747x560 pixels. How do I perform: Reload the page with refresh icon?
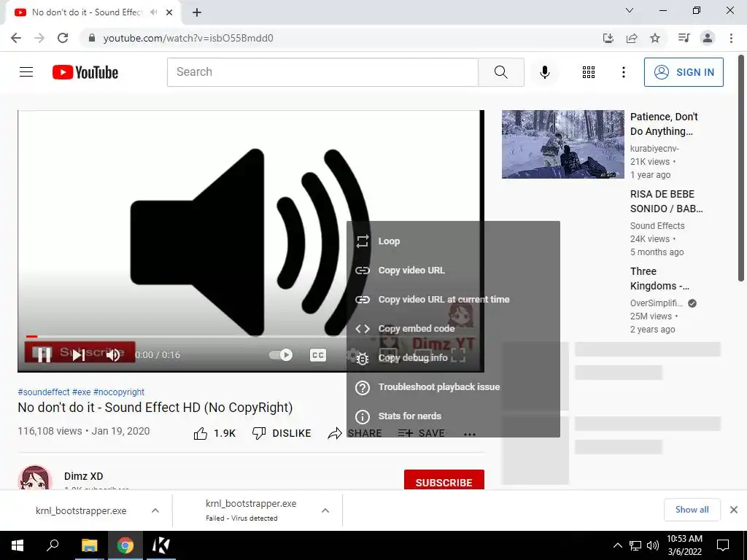[x=63, y=38]
